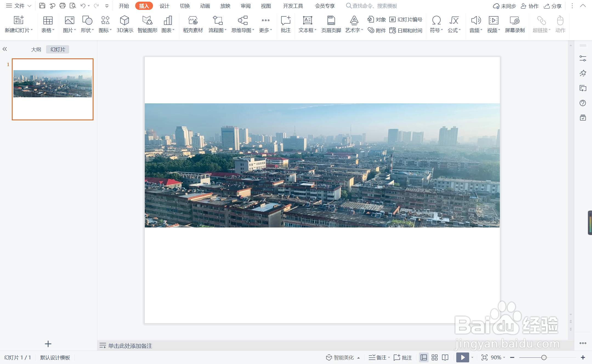Screen dimensions: 592x364
Task: Click the 3D演示 cube icon
Action: [x=124, y=21]
